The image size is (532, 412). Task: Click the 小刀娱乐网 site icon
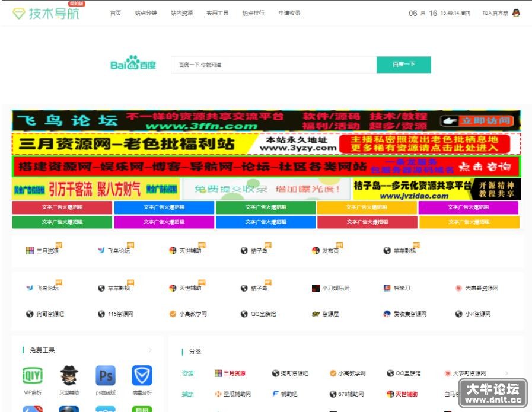click(316, 288)
